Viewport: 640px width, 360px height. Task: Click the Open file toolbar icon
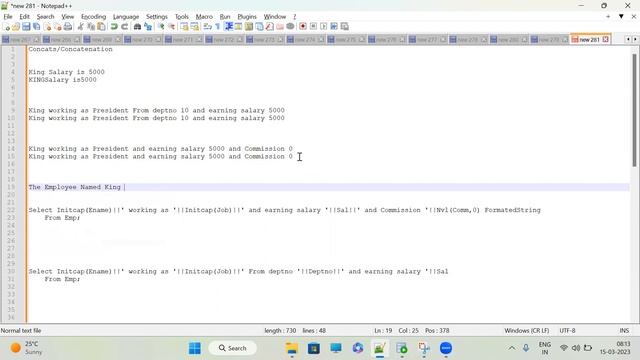click(x=16, y=27)
